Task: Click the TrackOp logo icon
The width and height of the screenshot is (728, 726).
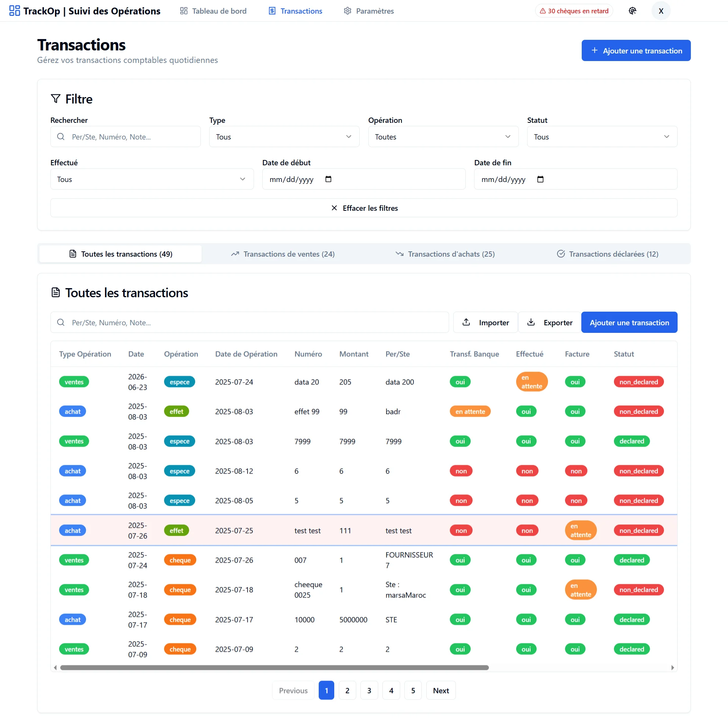Action: [14, 11]
